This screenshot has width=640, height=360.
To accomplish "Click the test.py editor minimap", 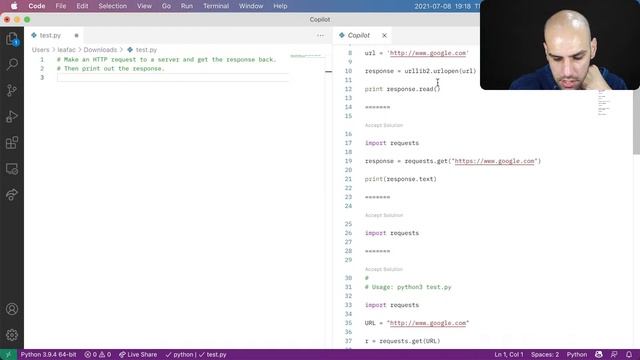I will [306, 56].
